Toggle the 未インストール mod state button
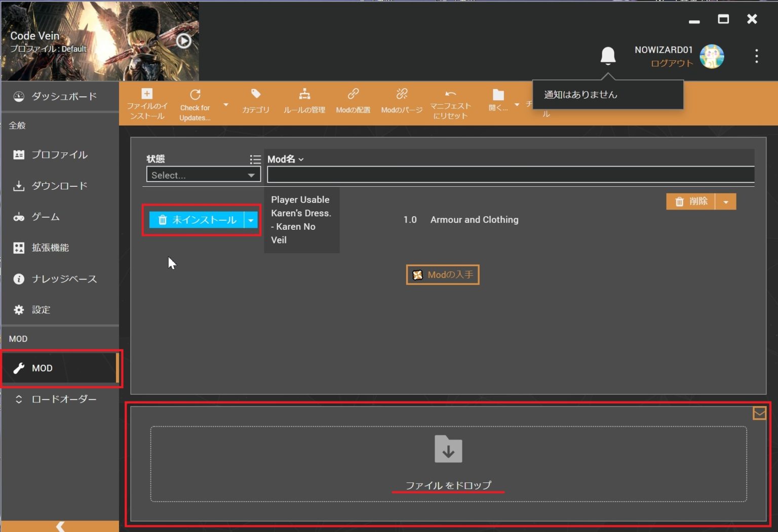 coord(197,220)
